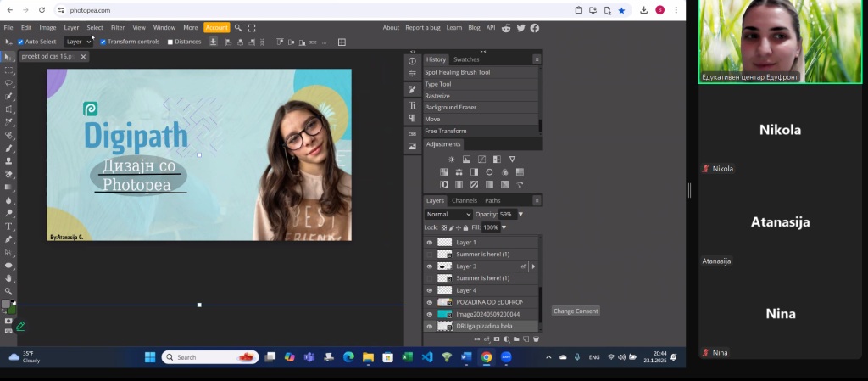The image size is (868, 381).
Task: Toggle fullscreen mode icon
Action: coord(252,28)
